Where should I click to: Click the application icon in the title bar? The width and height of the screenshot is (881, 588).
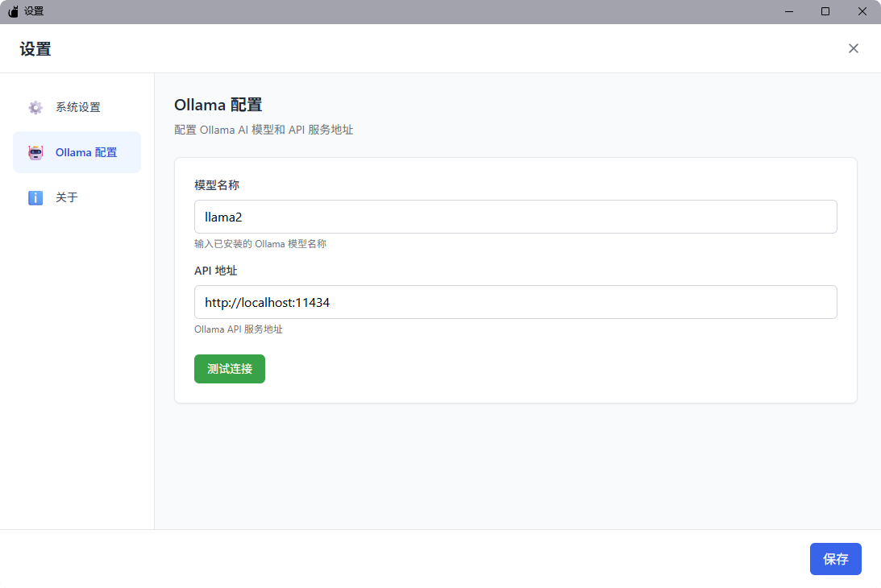(12, 11)
